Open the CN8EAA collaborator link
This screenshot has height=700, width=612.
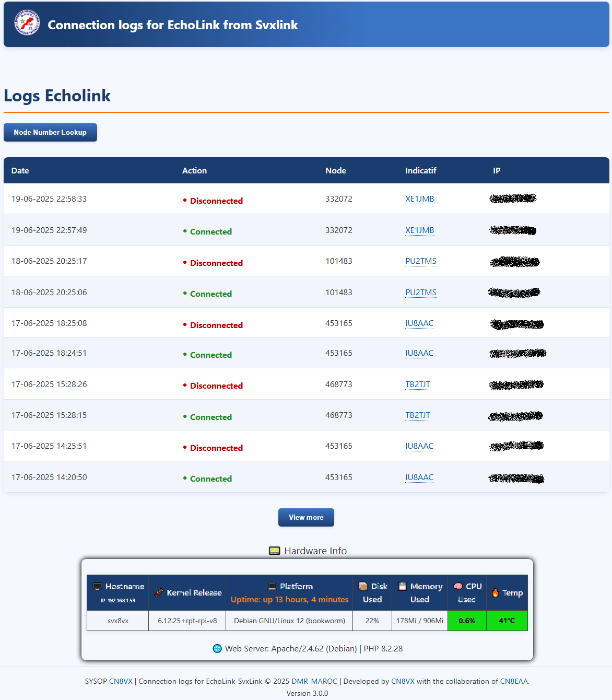click(x=514, y=681)
